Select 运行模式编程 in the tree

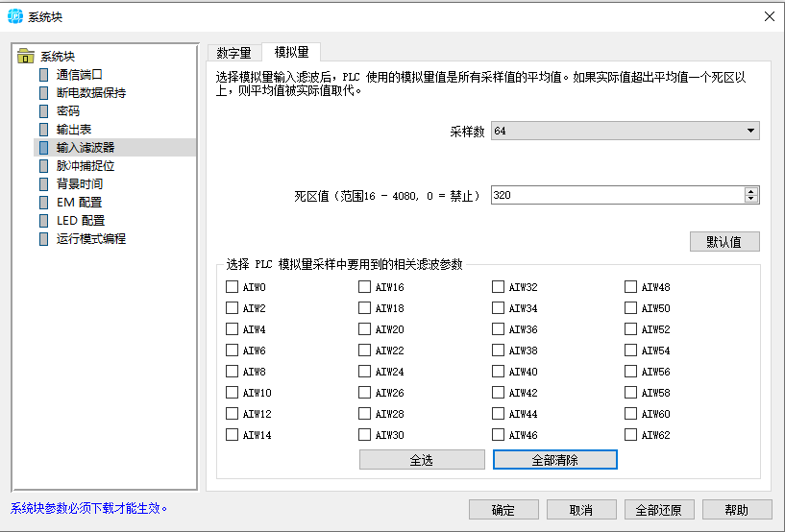click(x=91, y=239)
